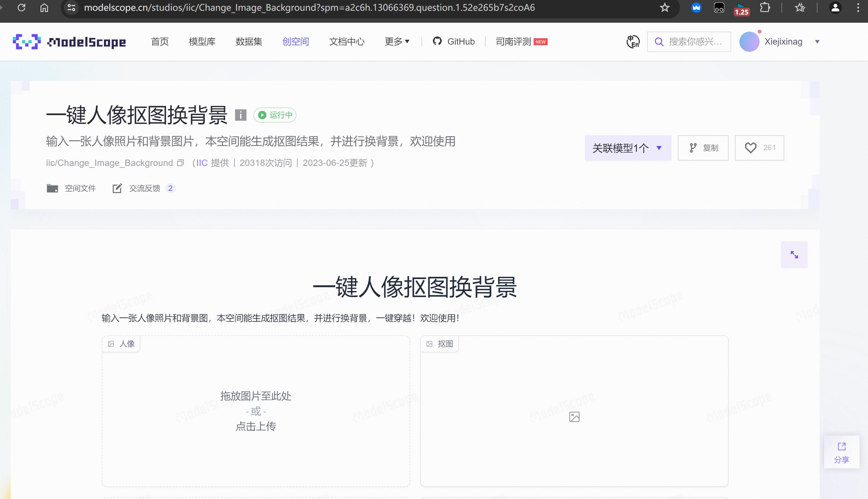Open browser three-dot menu
The width and height of the screenshot is (868, 499).
coord(858,8)
